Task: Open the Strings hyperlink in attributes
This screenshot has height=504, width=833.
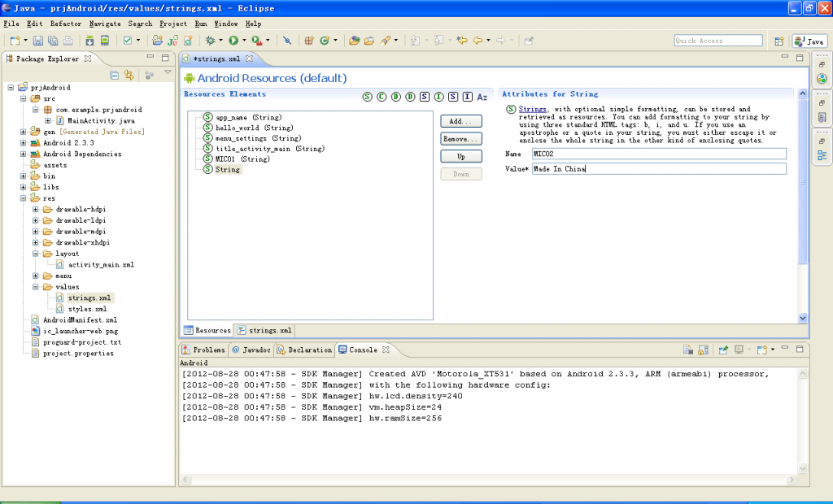Action: 532,109
